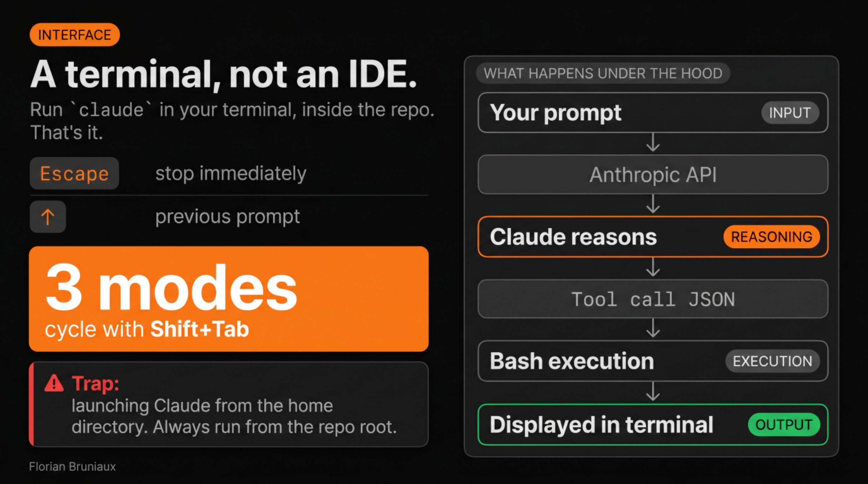Click the down arrow below 'Claude reasons'
Screen dimensions: 868x484
[653, 267]
